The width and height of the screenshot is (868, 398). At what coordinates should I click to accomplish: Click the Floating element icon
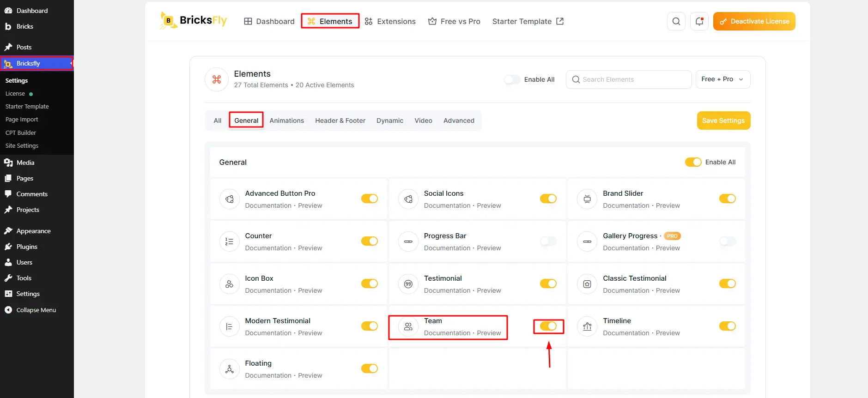tap(229, 369)
